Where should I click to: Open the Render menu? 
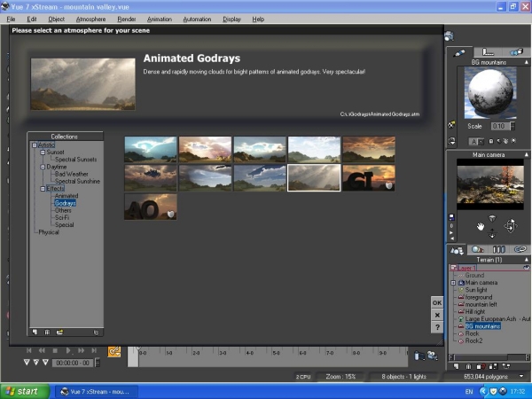[x=127, y=19]
